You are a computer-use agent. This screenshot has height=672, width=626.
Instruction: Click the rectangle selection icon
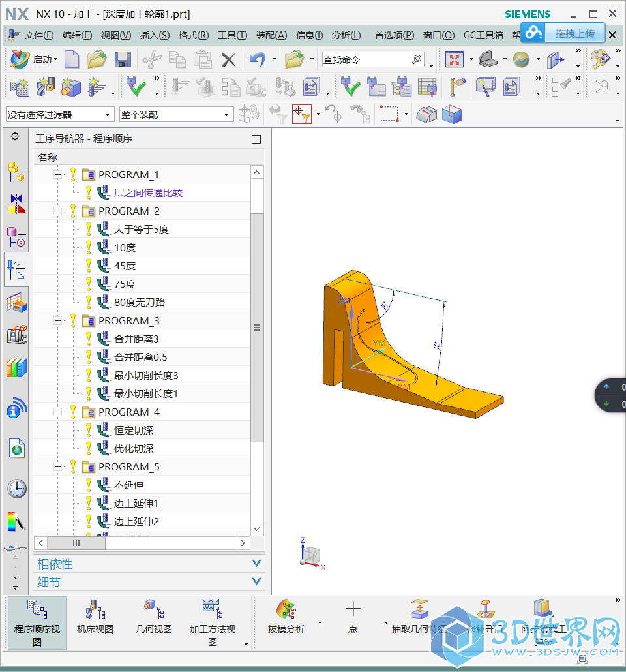coord(389,114)
